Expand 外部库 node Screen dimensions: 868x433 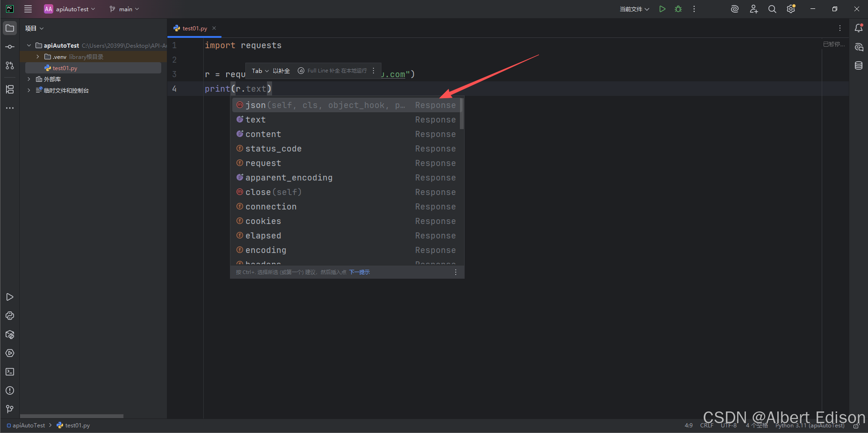29,79
